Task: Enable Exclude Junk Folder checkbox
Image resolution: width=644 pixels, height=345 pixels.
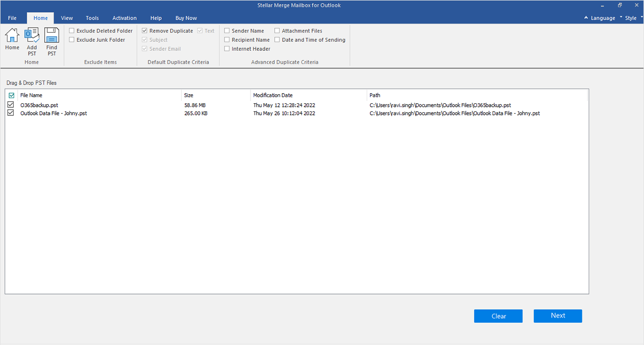Action: tap(72, 40)
